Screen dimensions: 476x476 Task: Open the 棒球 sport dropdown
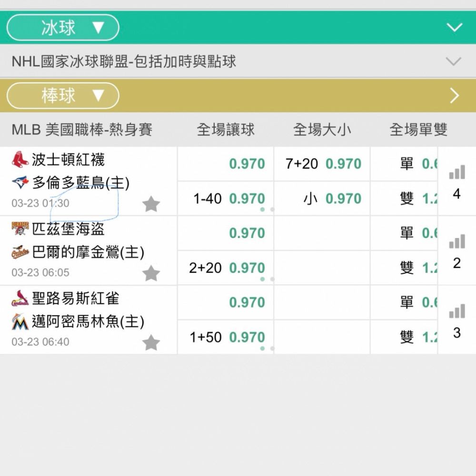tap(63, 96)
